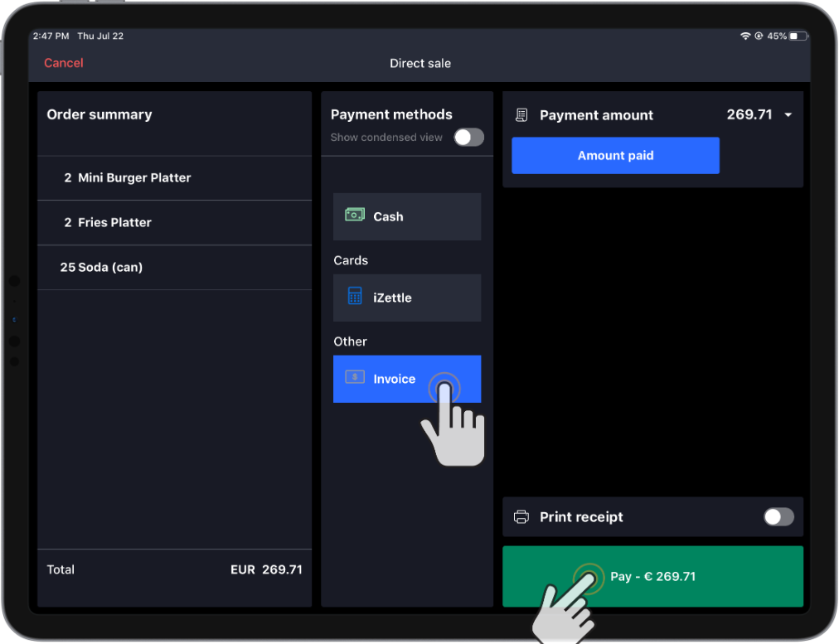839x644 pixels.
Task: Enable the Print receipt switch
Action: pos(778,517)
